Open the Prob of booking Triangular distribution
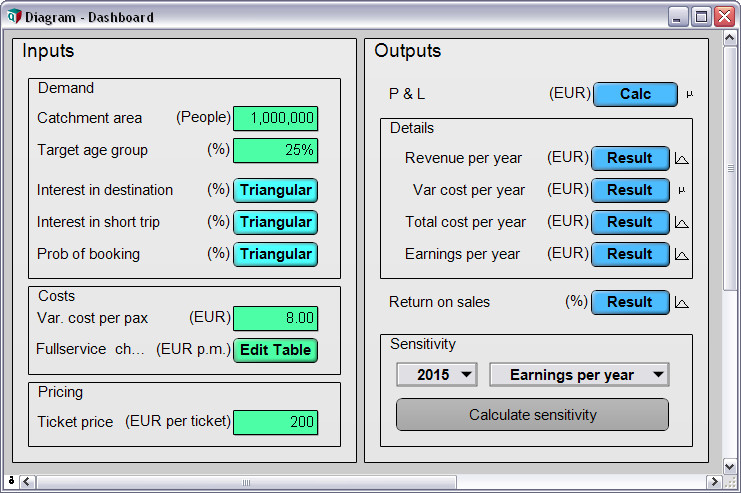The height and width of the screenshot is (493, 741). [x=275, y=254]
